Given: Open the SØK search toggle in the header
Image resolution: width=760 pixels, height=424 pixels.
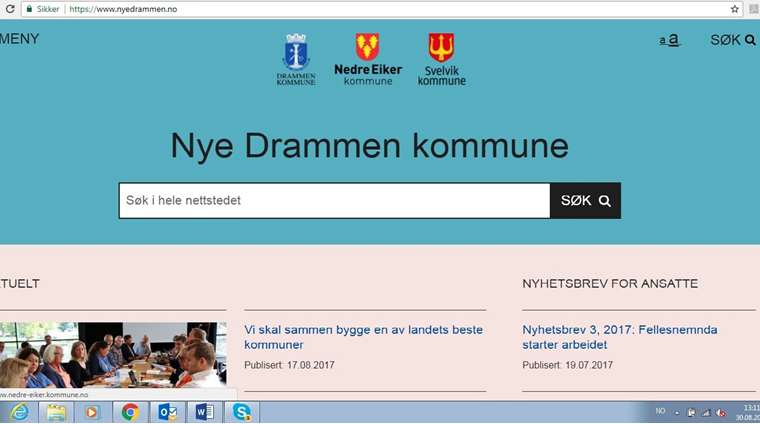Looking at the screenshot, I should point(732,40).
